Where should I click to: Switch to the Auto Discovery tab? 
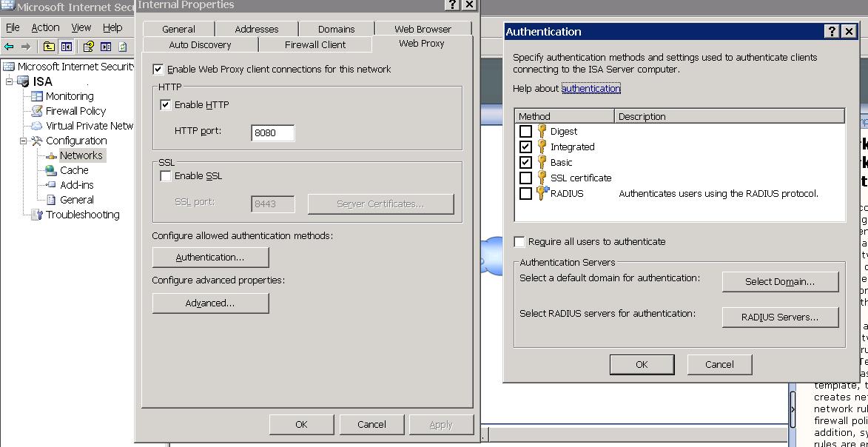click(200, 45)
